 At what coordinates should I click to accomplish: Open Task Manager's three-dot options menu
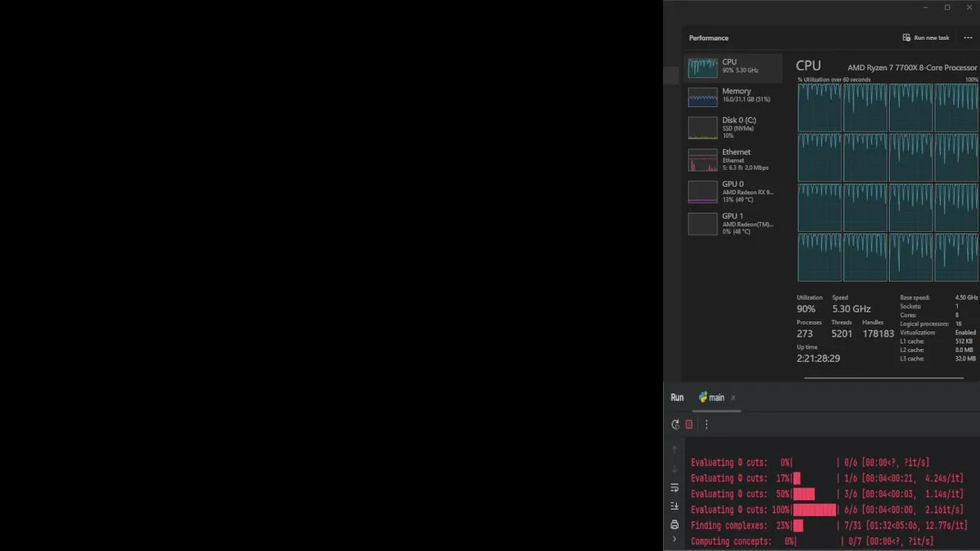968,37
